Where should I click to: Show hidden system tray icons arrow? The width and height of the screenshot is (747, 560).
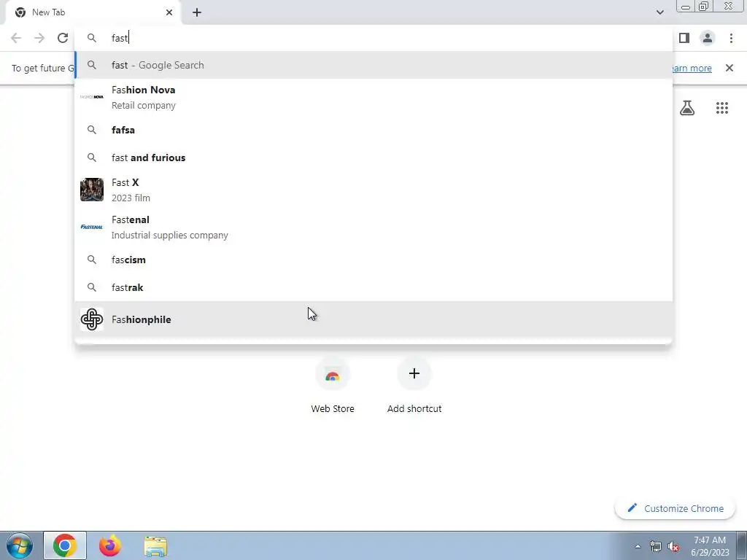(x=638, y=546)
